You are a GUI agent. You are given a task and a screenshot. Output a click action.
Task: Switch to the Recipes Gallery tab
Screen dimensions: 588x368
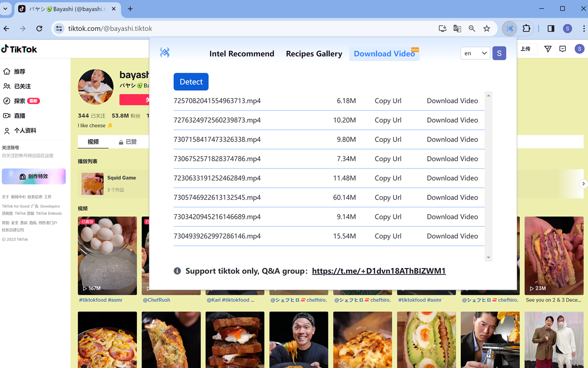314,54
